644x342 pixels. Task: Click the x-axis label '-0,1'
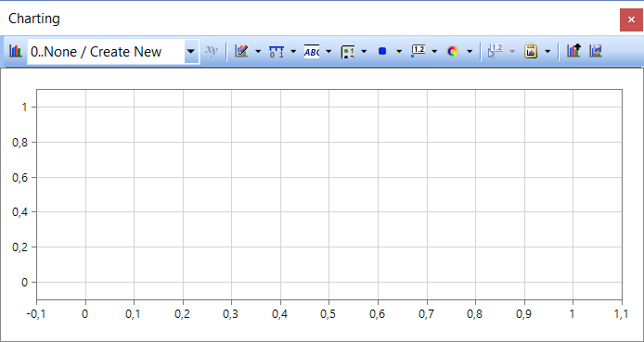[x=35, y=314]
